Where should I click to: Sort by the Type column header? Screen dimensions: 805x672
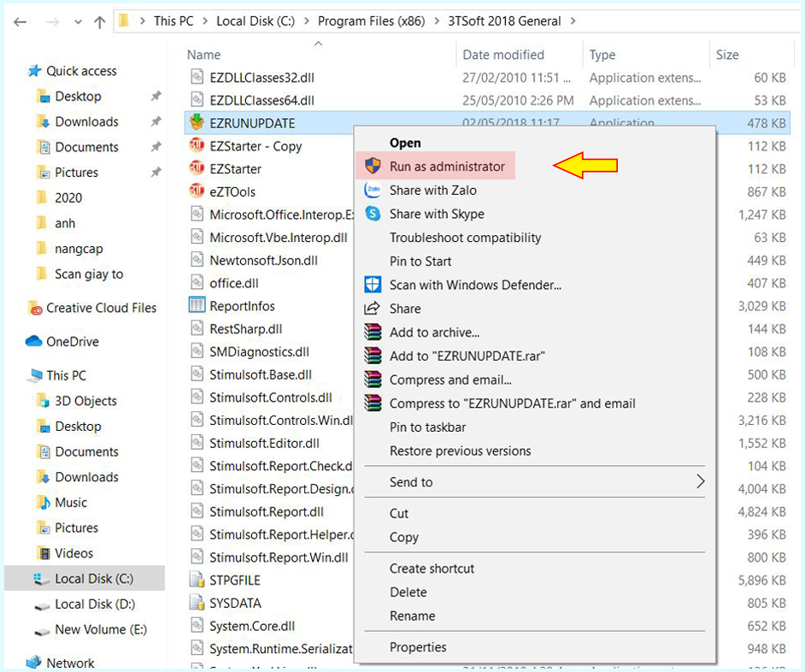click(x=602, y=55)
